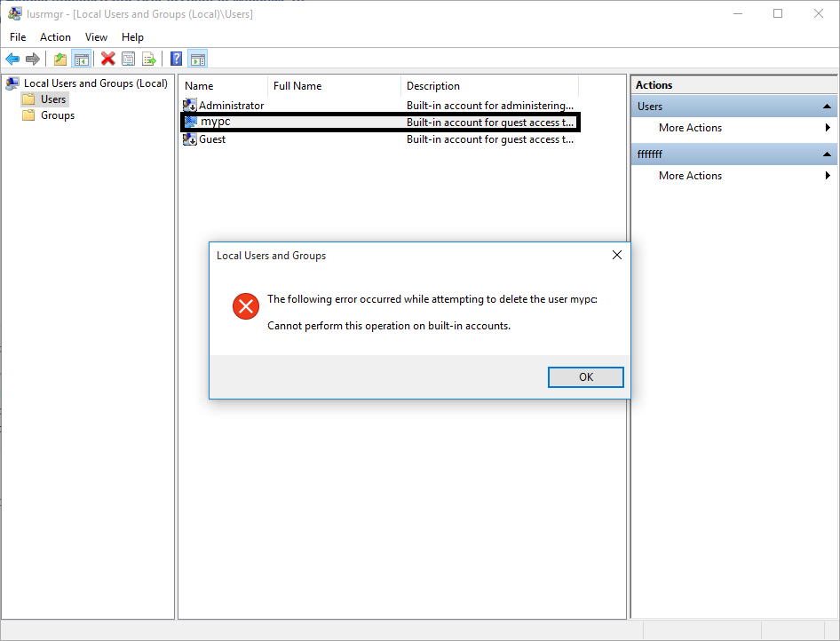Dismiss the error dialog with OK
This screenshot has width=840, height=641.
[585, 376]
